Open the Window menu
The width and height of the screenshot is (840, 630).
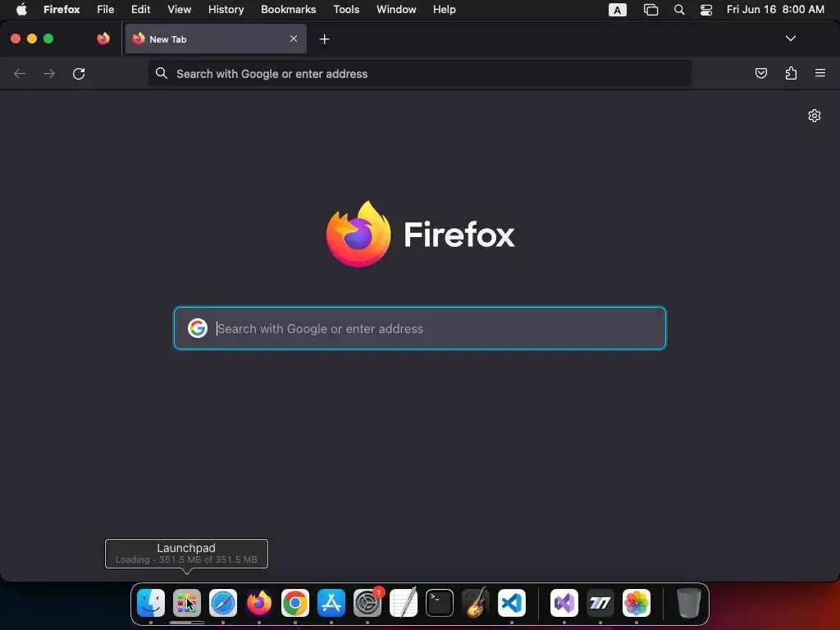pos(396,9)
